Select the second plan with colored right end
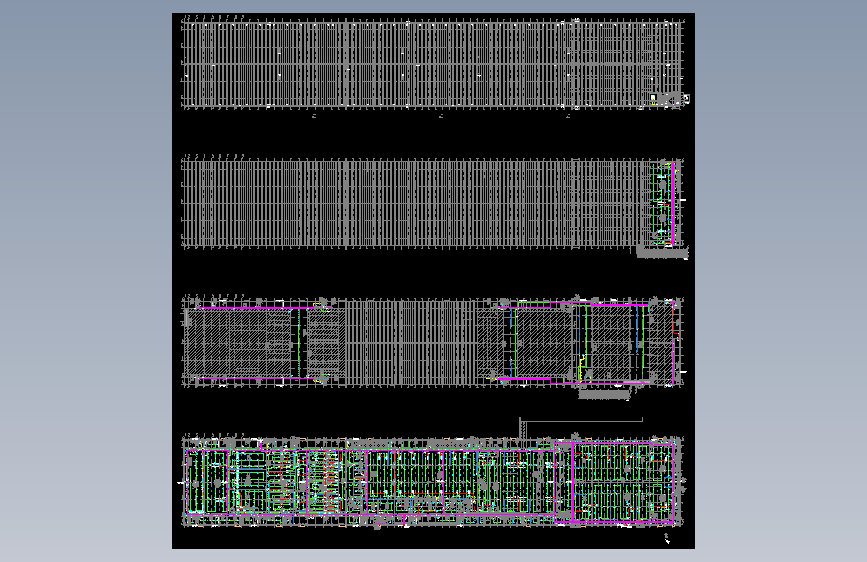 (435, 206)
